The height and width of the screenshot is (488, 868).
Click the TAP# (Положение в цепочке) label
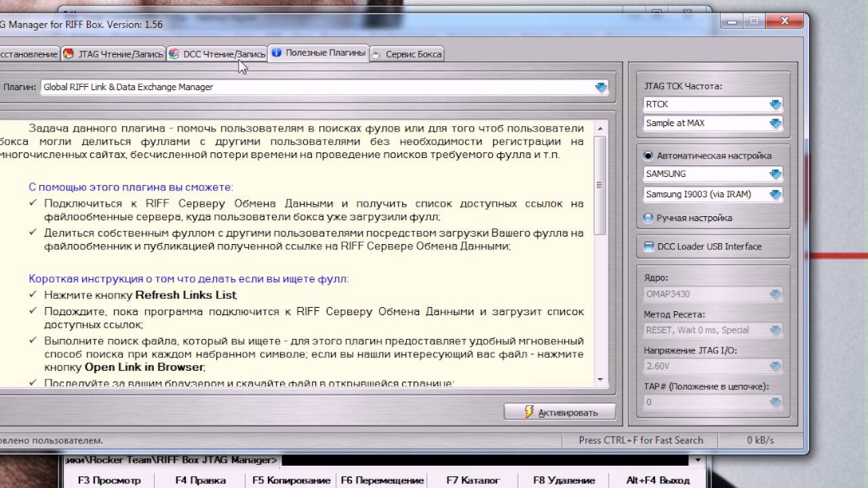coord(706,386)
